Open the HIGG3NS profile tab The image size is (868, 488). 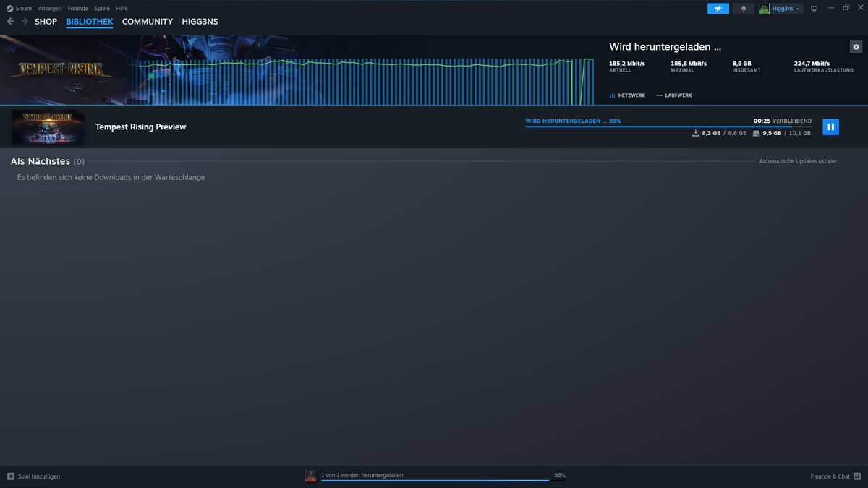point(200,22)
